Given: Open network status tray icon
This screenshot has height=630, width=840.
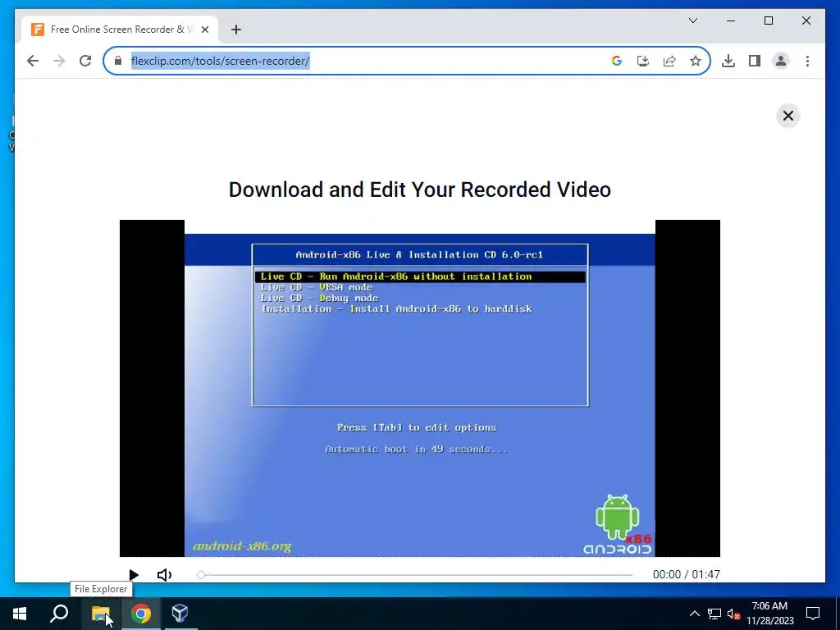Looking at the screenshot, I should 714,614.
